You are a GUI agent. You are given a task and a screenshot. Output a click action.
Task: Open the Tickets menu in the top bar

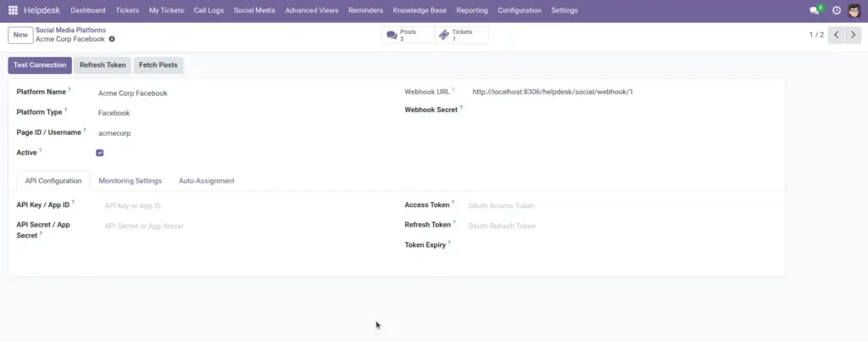click(x=127, y=10)
